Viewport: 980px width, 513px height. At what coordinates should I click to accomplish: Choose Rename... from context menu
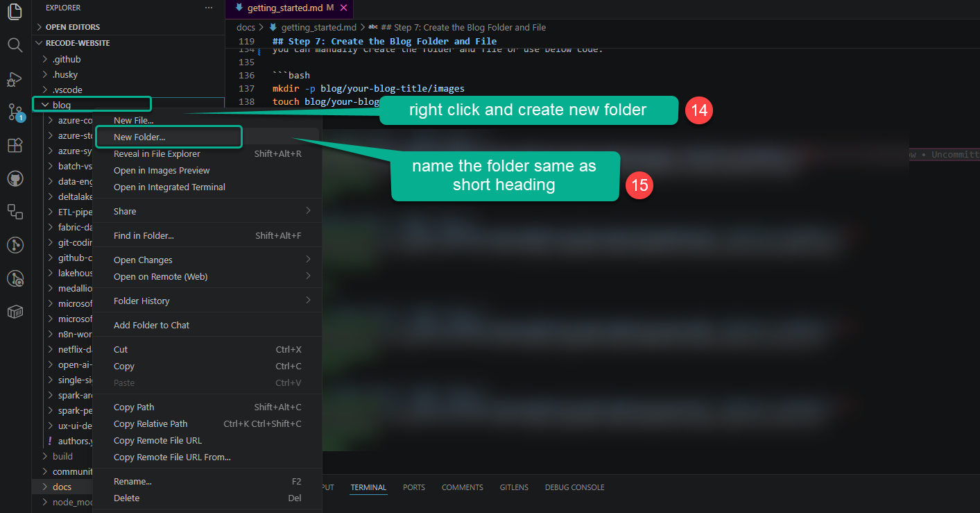pos(207,482)
